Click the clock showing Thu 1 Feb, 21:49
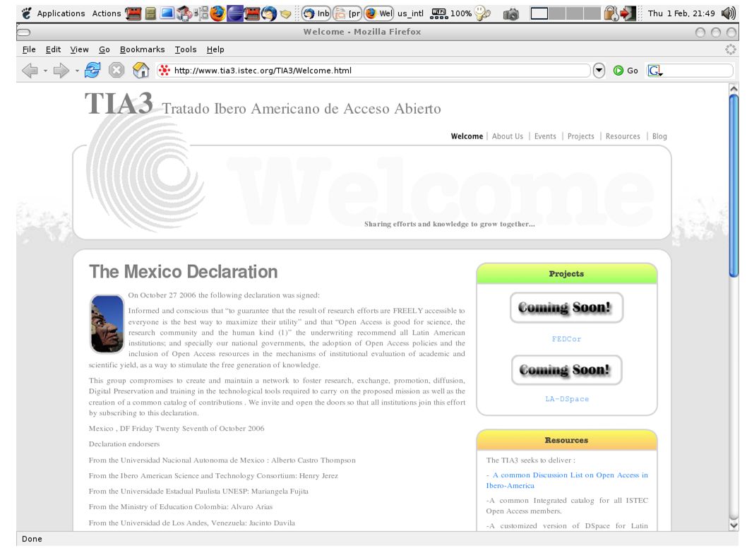Viewport: 747px width, 560px height. coord(681,13)
